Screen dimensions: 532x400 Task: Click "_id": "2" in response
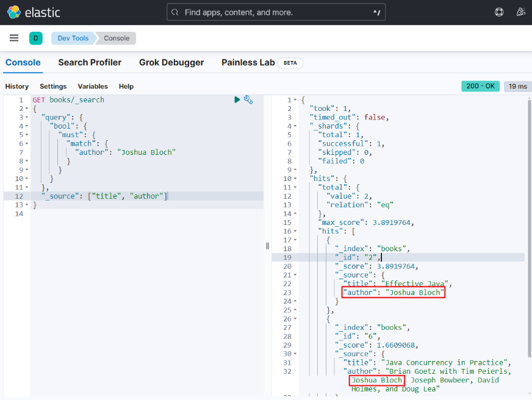click(358, 258)
